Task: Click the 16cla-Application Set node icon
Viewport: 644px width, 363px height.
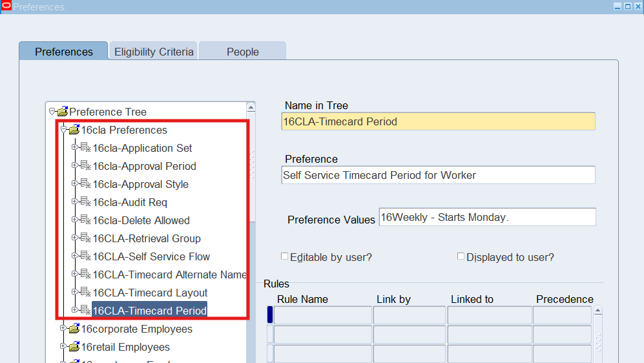Action: (85, 149)
